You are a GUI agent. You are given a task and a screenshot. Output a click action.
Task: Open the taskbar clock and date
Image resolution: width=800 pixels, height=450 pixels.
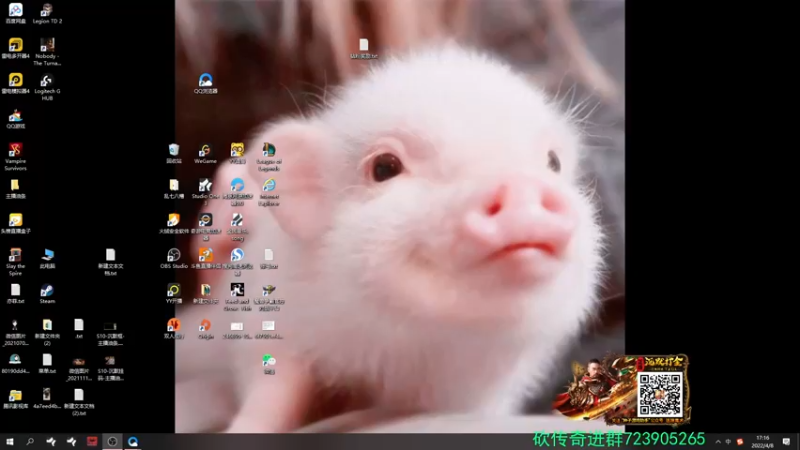click(762, 442)
